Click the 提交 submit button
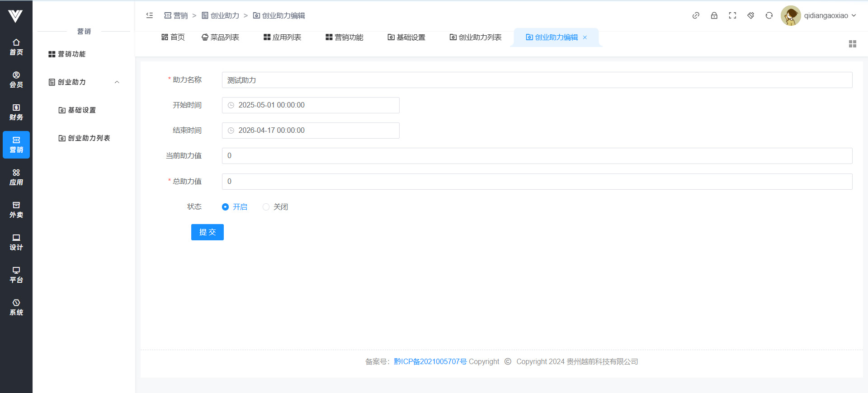 (207, 232)
